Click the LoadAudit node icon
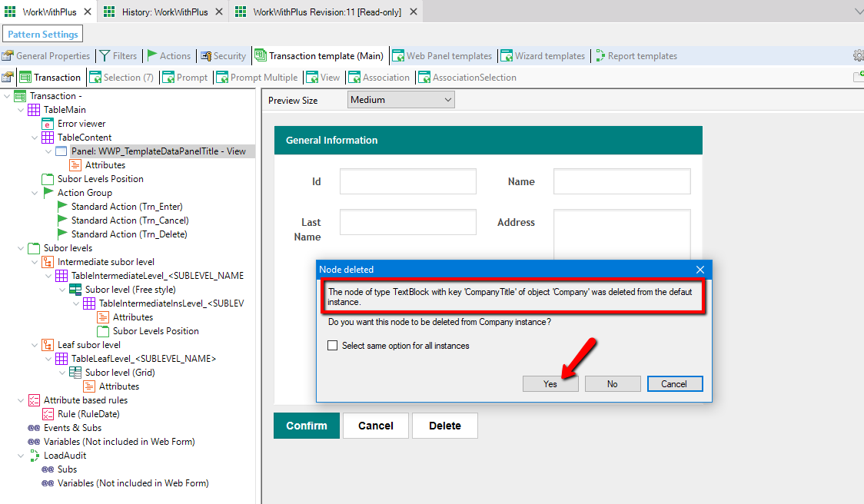Viewport: 864px width, 504px height. point(34,456)
